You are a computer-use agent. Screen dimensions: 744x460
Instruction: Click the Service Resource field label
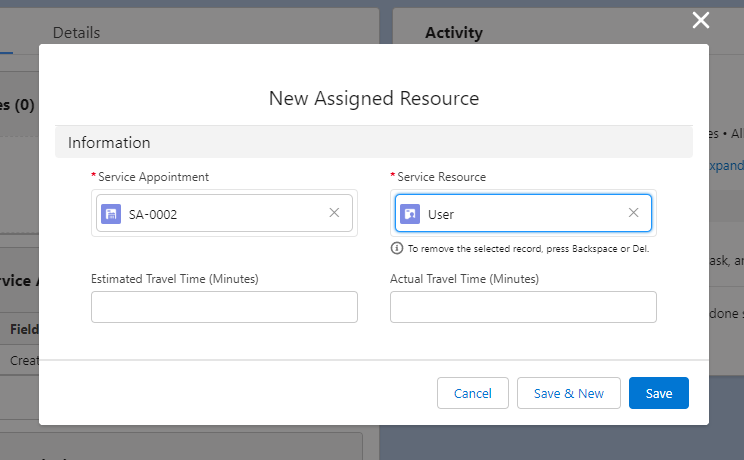coord(441,177)
